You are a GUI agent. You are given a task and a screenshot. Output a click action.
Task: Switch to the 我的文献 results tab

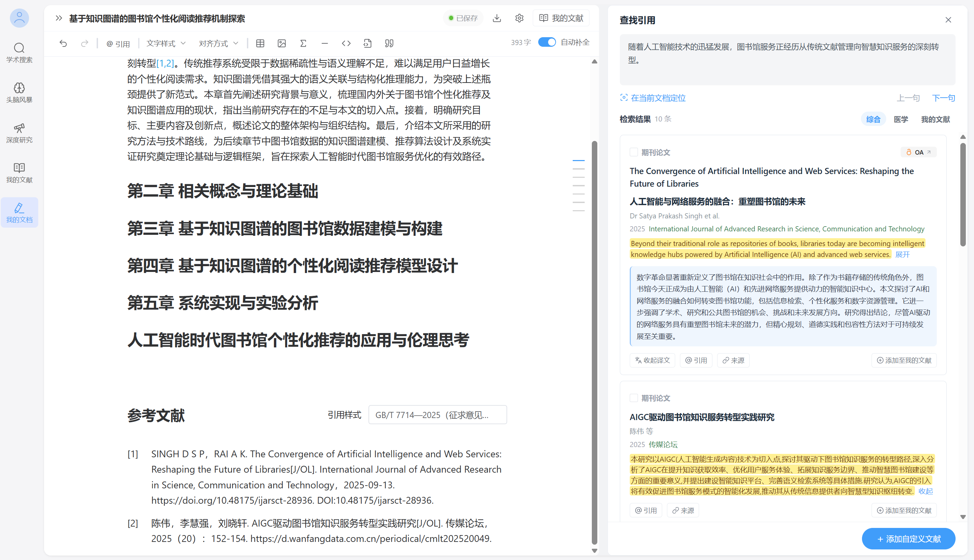pos(935,119)
